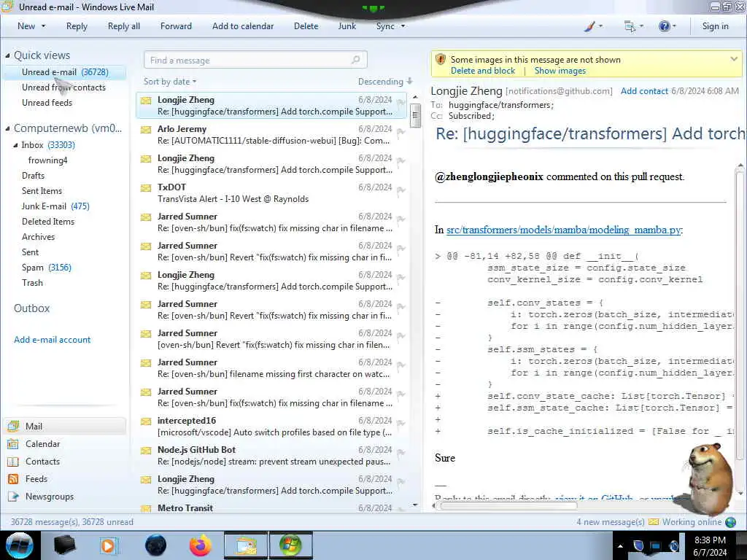Click the Delete and block link
The height and width of the screenshot is (560, 747).
(x=483, y=71)
